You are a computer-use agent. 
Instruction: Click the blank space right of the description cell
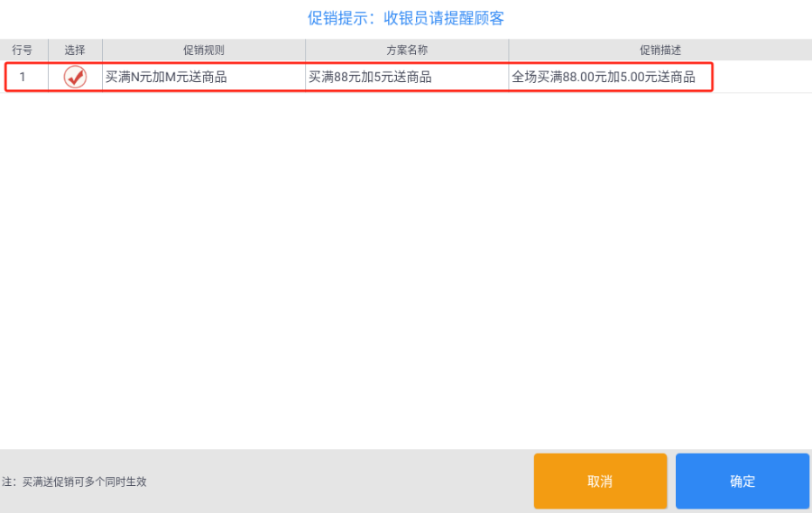point(762,78)
